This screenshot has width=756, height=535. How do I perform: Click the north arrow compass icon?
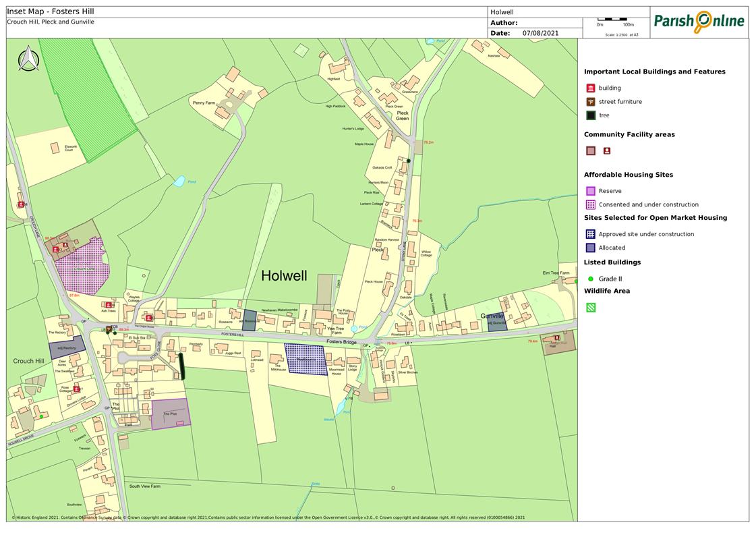tap(28, 59)
